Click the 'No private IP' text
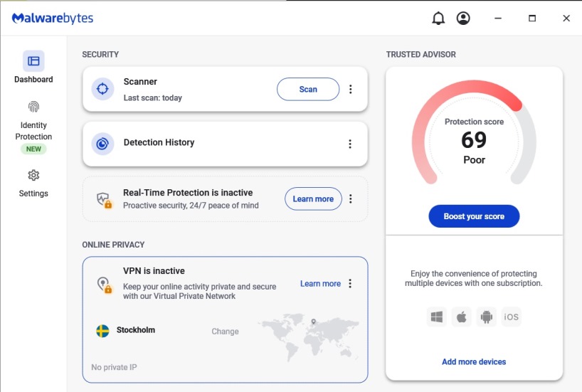Screen dimensions: 582x392 (114, 367)
